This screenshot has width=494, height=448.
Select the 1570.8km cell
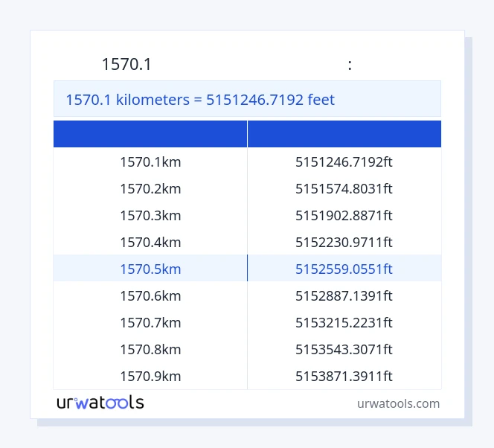point(150,349)
